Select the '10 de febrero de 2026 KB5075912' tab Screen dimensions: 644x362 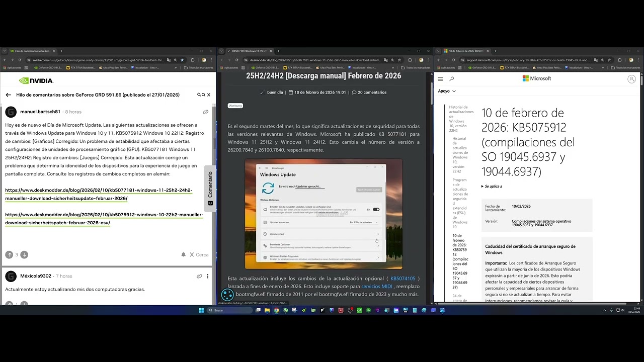click(466, 51)
